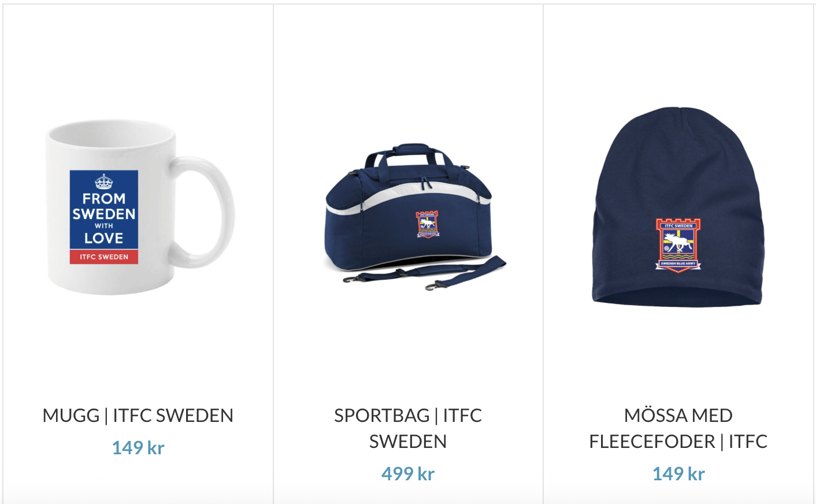Click the crest logo on the sportbag
The image size is (816, 504).
(427, 225)
